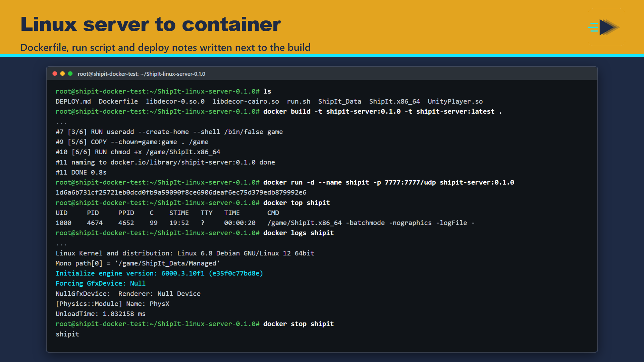Viewport: 644px width, 362px height.
Task: Click the 'Linux Kernel and distribution' log line
Action: (x=185, y=253)
